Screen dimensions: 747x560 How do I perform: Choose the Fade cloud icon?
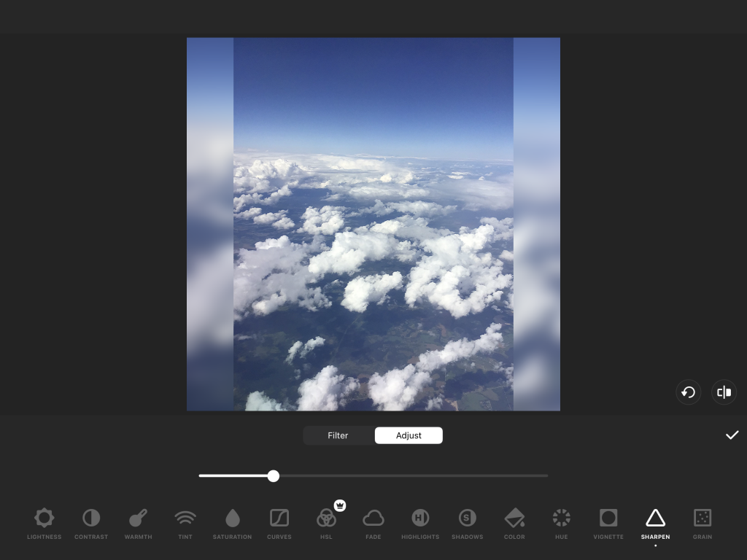click(x=373, y=518)
